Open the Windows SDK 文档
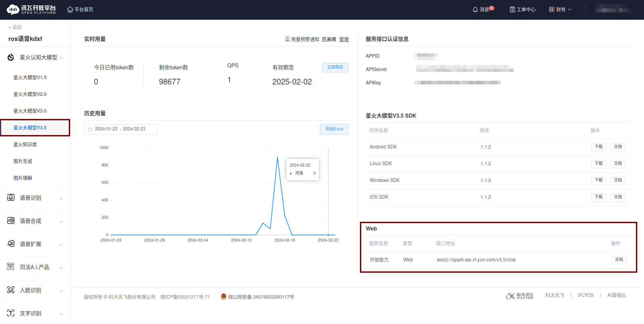 (618, 180)
